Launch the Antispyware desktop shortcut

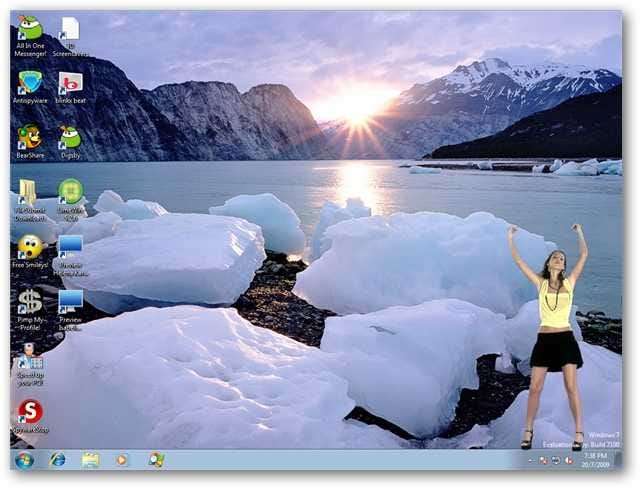[30, 87]
